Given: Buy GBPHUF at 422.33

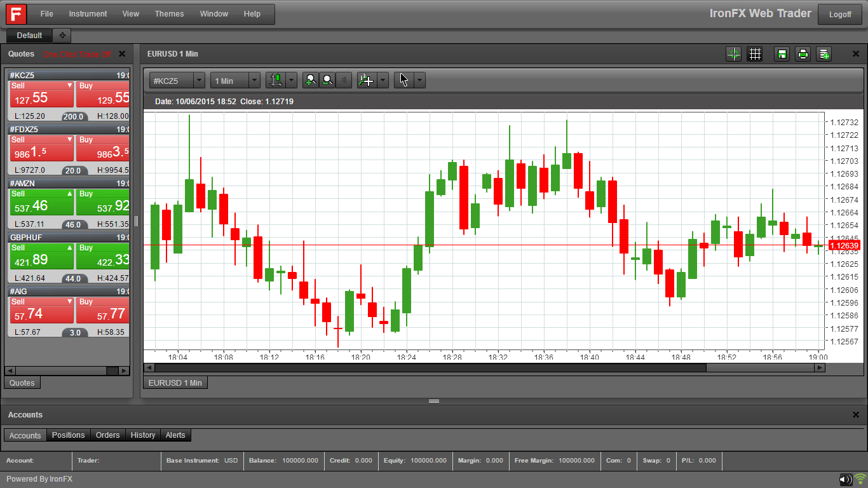Looking at the screenshot, I should tap(103, 256).
